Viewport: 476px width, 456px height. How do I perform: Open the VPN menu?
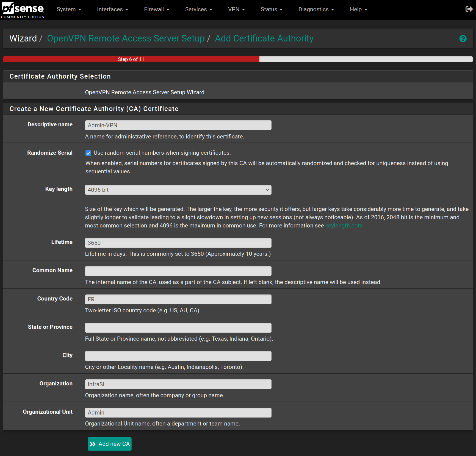point(236,9)
